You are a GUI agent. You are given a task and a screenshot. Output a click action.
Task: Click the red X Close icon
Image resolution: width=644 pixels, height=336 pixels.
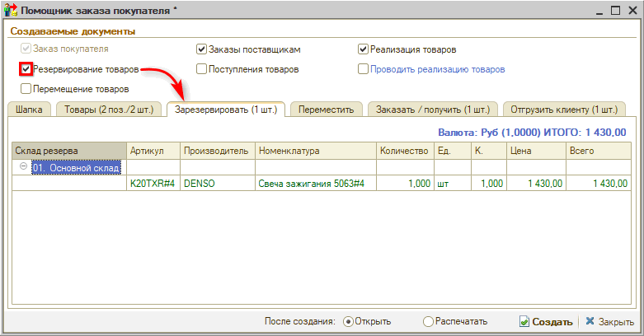590,322
